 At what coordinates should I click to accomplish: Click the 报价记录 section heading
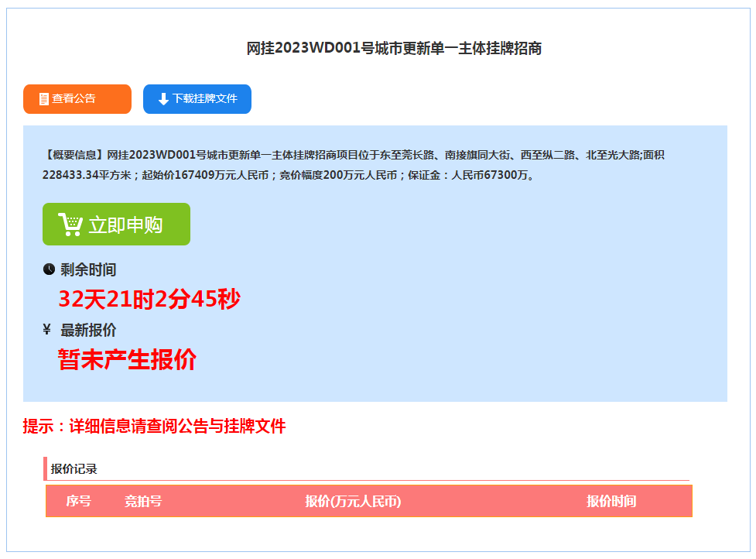pyautogui.click(x=74, y=468)
